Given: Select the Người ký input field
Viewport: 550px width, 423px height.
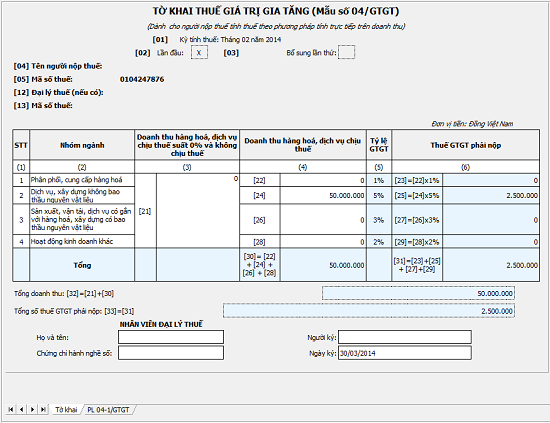Looking at the screenshot, I should (405, 337).
